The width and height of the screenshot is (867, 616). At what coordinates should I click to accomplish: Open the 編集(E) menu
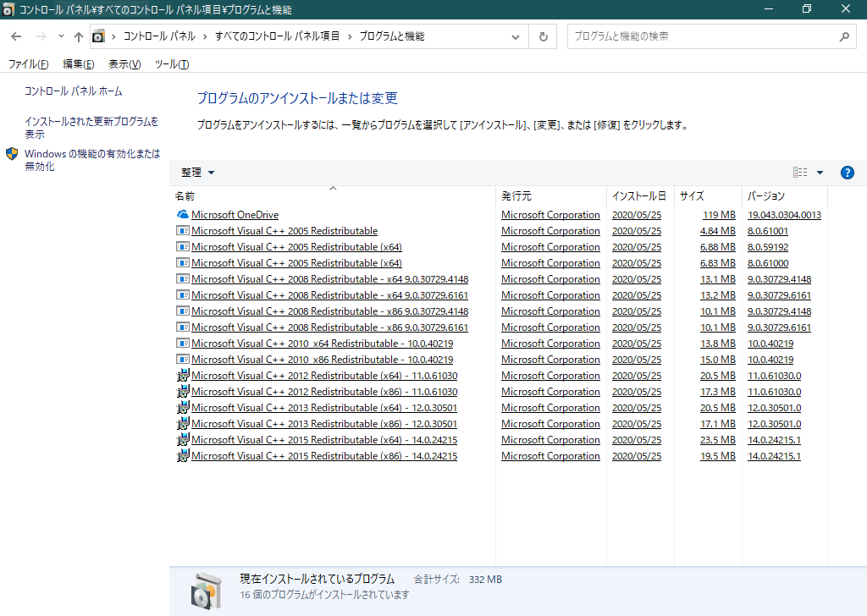[x=79, y=64]
